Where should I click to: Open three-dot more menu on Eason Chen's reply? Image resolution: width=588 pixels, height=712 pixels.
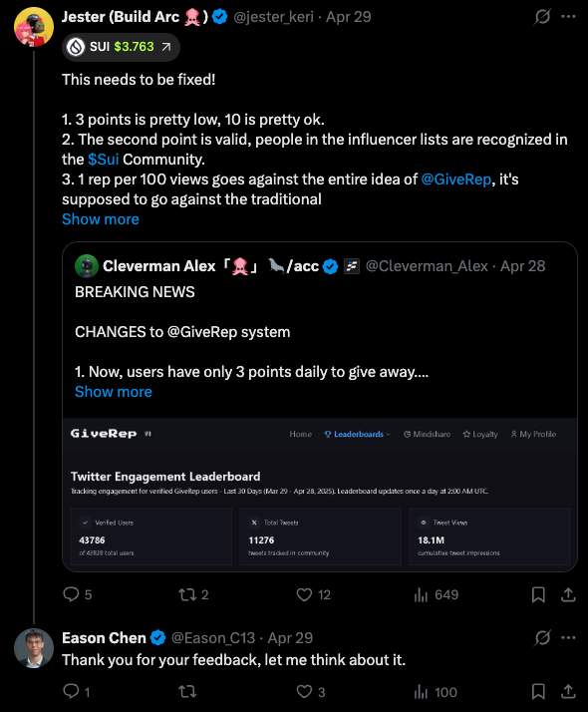coord(568,638)
